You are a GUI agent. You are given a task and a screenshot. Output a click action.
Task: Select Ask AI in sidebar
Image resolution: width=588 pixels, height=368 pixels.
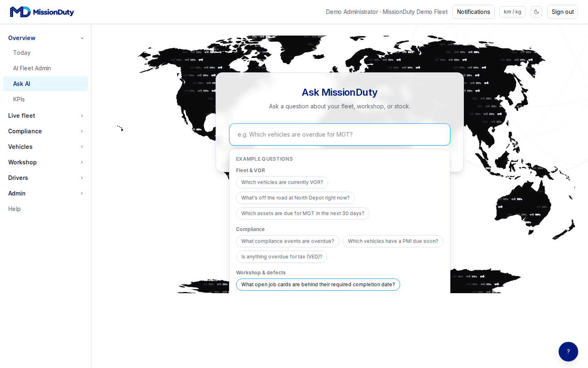(45, 84)
